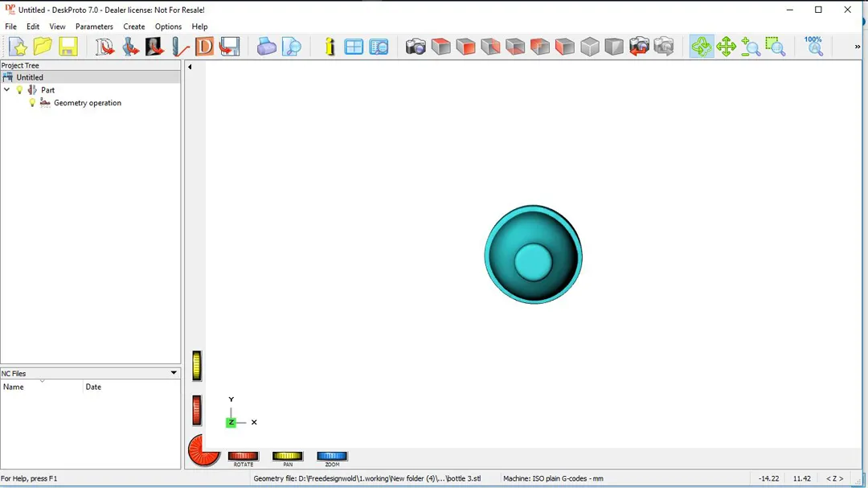Open the Print Preview magnifier icon
This screenshot has height=488, width=868.
pyautogui.click(x=292, y=47)
